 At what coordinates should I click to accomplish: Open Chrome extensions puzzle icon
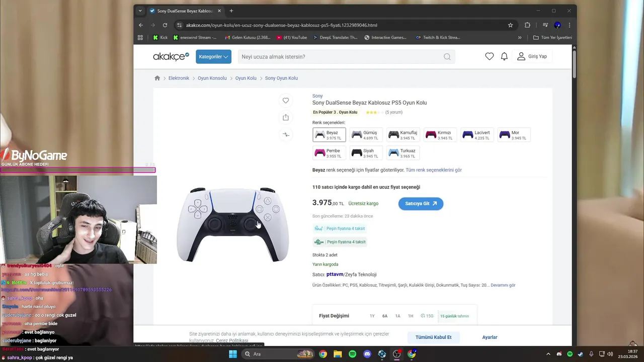[527, 25]
